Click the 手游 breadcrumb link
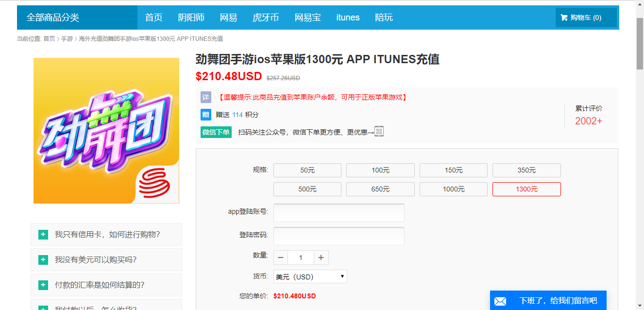 click(67, 39)
